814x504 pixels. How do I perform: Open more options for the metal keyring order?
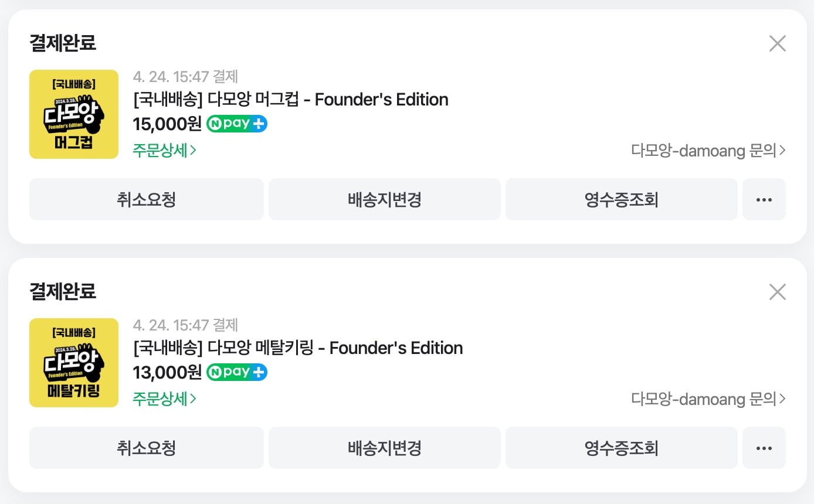(764, 448)
